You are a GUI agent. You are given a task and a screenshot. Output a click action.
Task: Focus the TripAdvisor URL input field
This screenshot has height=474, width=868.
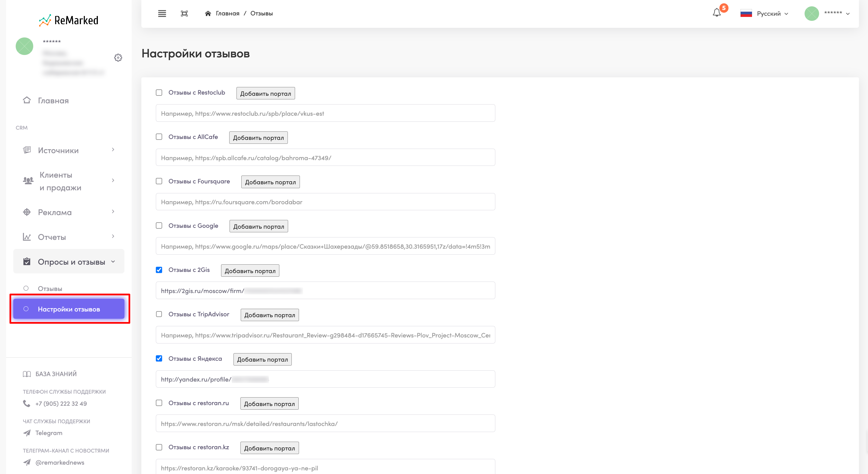click(325, 335)
